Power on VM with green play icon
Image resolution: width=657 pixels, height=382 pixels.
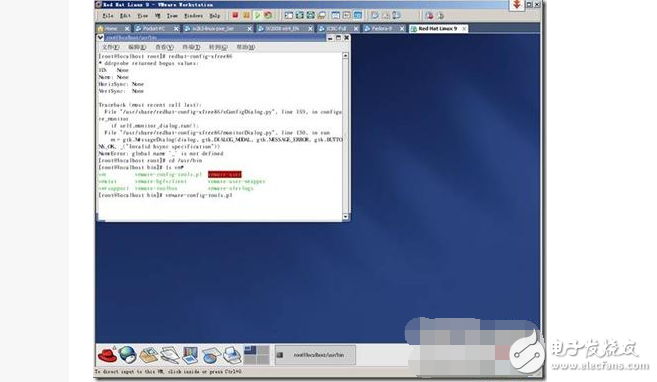257,15
